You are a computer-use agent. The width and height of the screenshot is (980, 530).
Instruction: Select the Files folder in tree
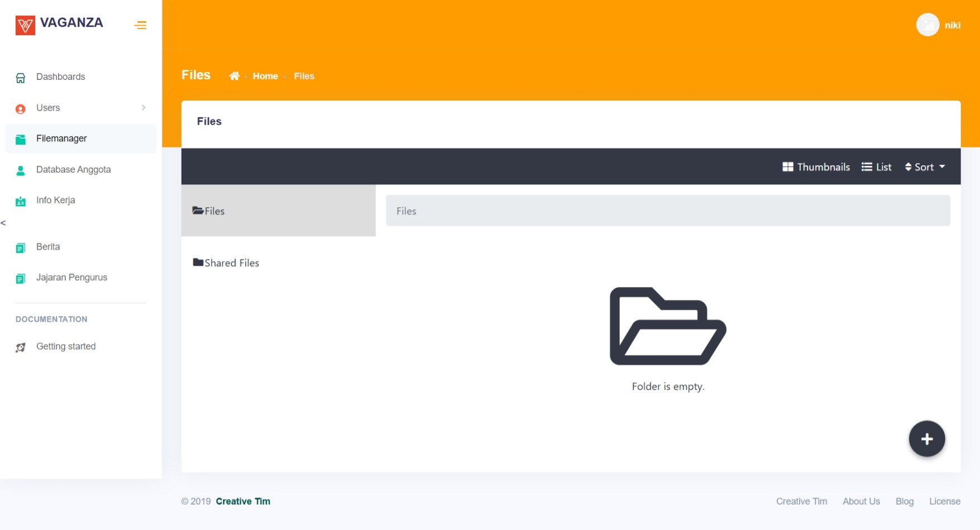(x=209, y=211)
